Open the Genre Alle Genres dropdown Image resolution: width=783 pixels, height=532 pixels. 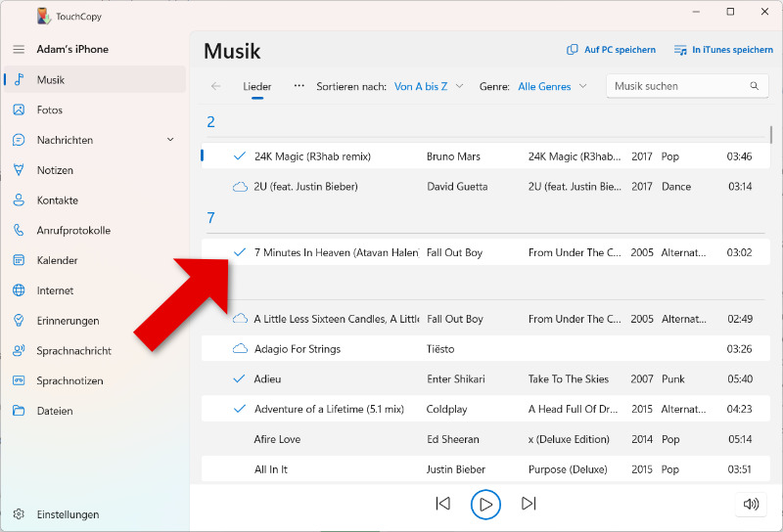(552, 86)
